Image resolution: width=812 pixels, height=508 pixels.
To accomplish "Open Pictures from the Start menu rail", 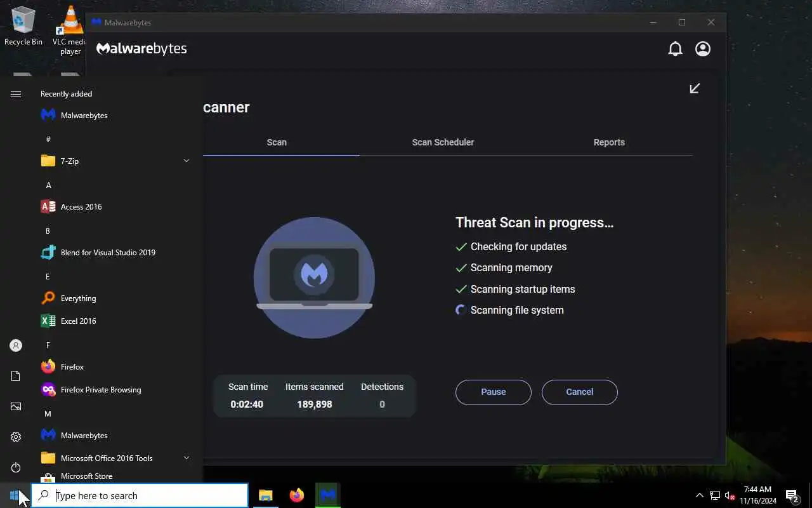I will tap(16, 406).
